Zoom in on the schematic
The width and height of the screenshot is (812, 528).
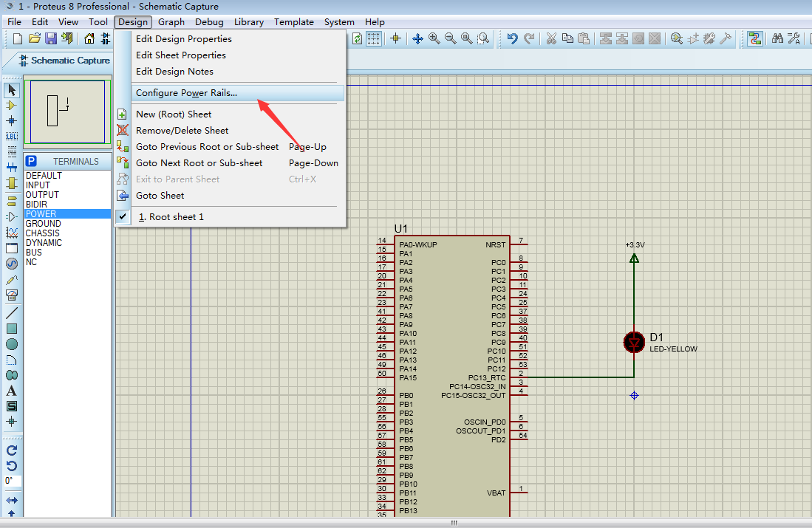[433, 38]
